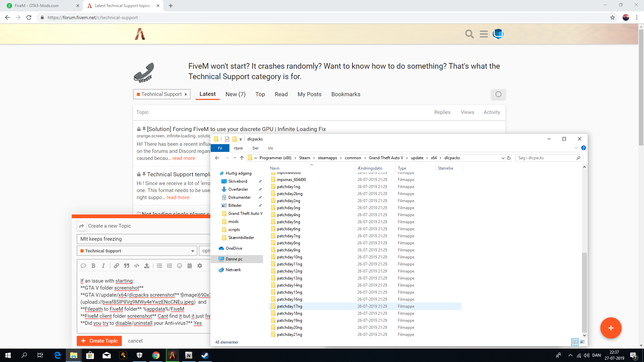
Task: Click the topic title field 'MIt keeps freezing'
Action: (x=144, y=239)
